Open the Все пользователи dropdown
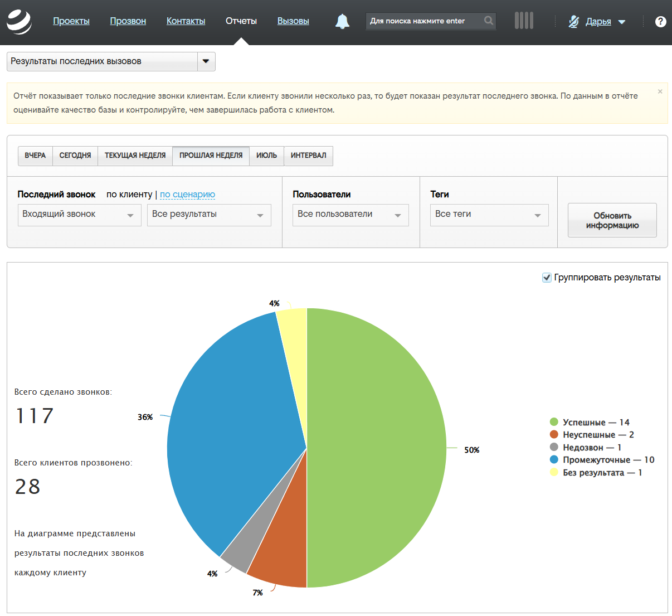 pos(350,215)
